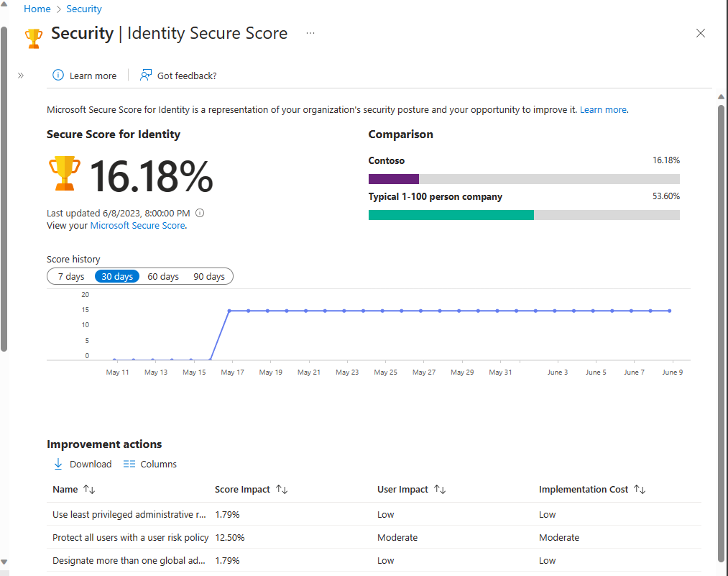
Task: Click the right vertical scrollbar
Action: [720, 288]
